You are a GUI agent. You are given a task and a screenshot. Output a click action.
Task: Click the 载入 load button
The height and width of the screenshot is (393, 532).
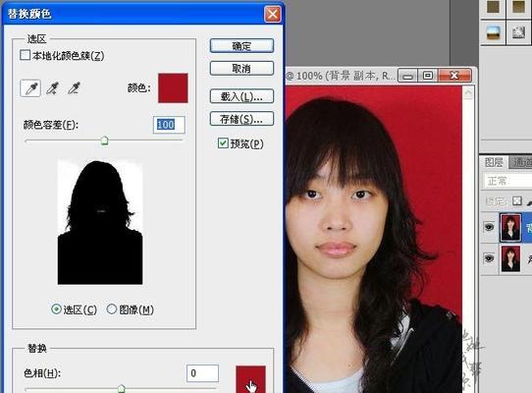point(241,96)
